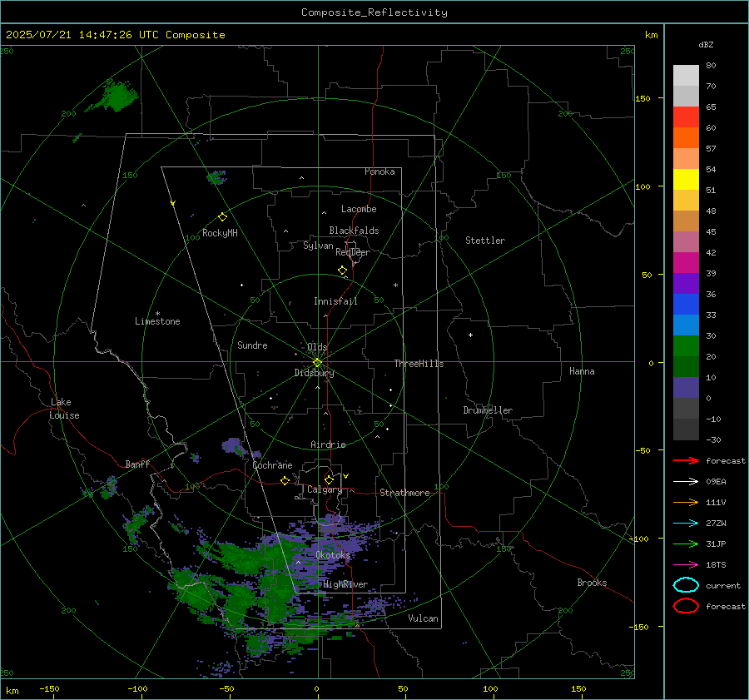Click the Lacombe city label
The width and height of the screenshot is (749, 700).
(359, 209)
